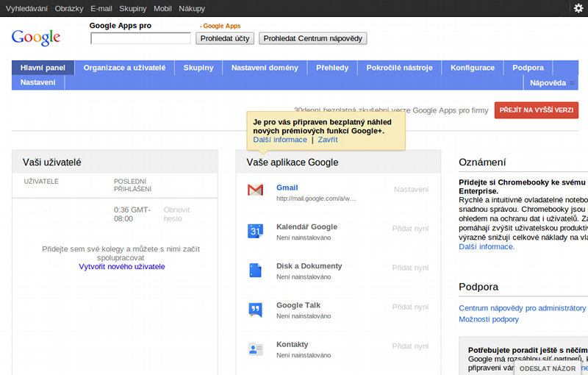Screen dimensions: 588x375
Task: Click the Disk a Dokumenty app name
Action: [x=309, y=266]
